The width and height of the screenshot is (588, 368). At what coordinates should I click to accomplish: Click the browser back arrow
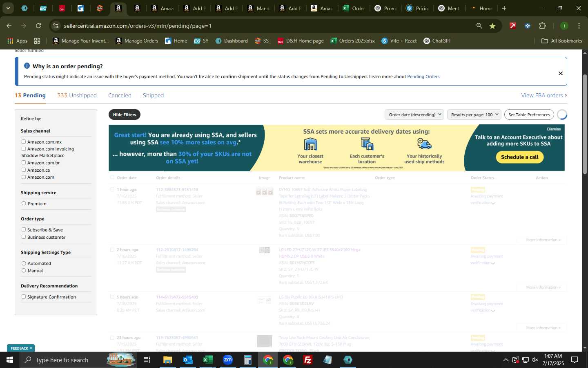[x=9, y=26]
